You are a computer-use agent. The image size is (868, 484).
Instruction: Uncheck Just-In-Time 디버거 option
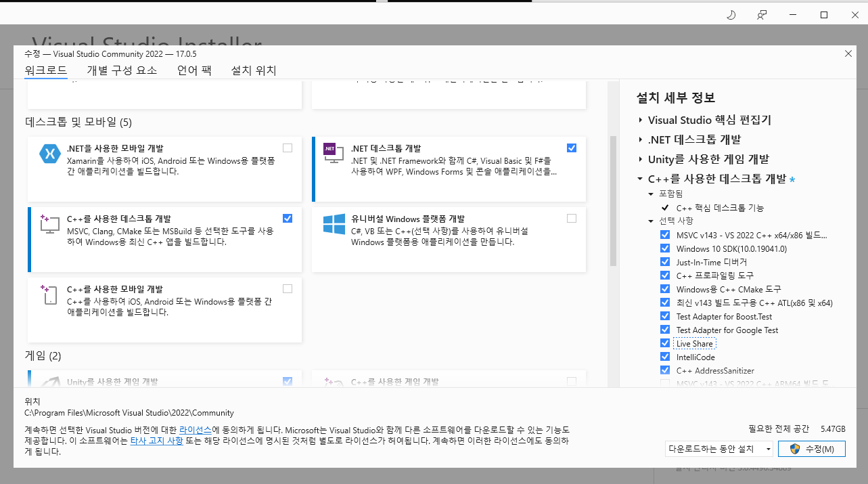(x=665, y=262)
